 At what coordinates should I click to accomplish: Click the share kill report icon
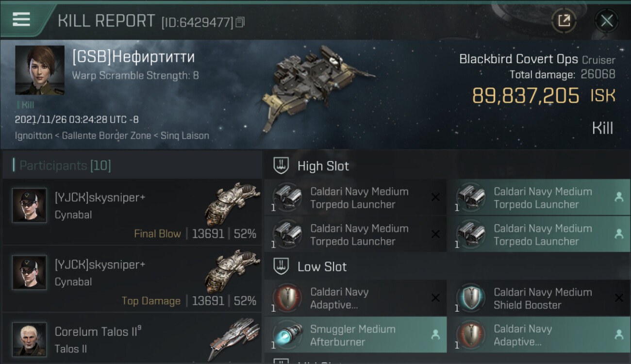pos(564,20)
